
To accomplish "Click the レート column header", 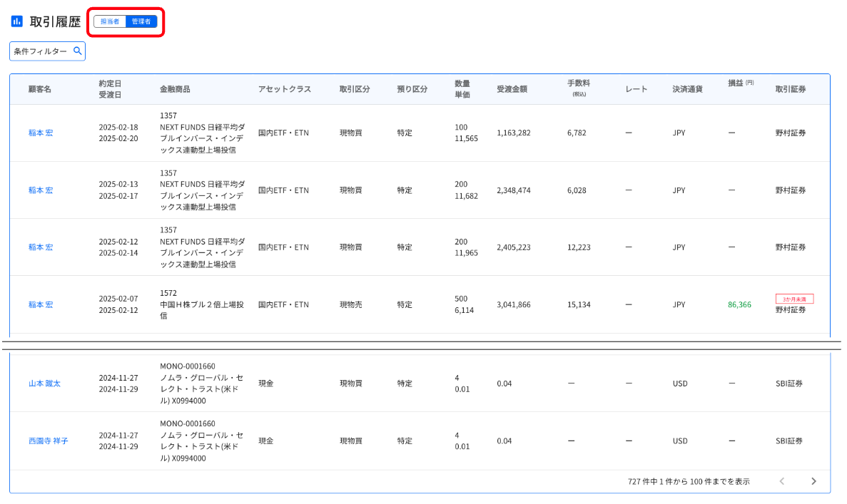I will (636, 89).
